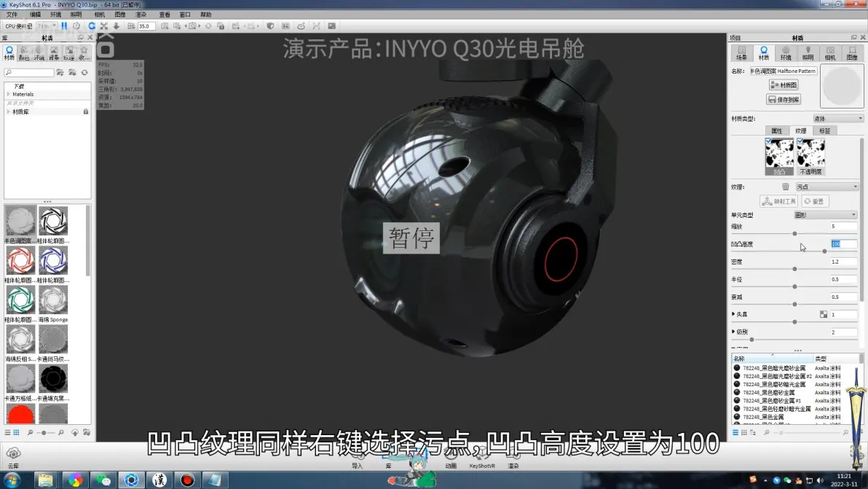
Task: Open library Textures tab icon
Action: pos(68,53)
